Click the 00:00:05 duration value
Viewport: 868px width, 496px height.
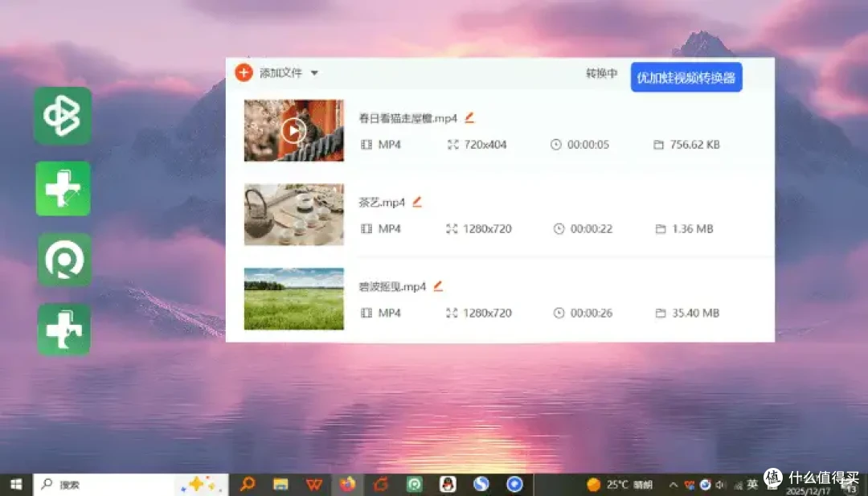[x=588, y=145]
